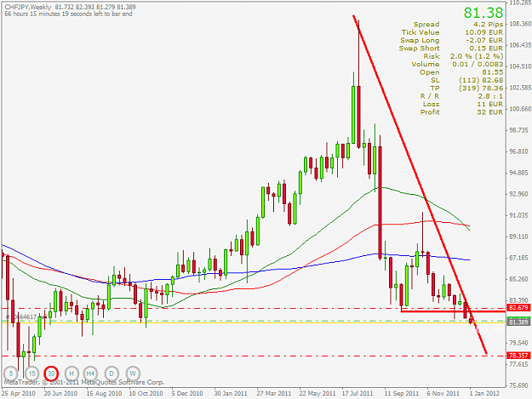Click the SL value (113) 82.68
The width and height of the screenshot is (532, 399).
481,80
